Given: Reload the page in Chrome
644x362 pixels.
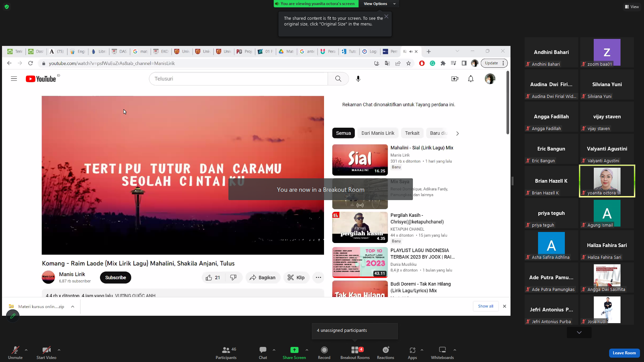Looking at the screenshot, I should [x=31, y=63].
